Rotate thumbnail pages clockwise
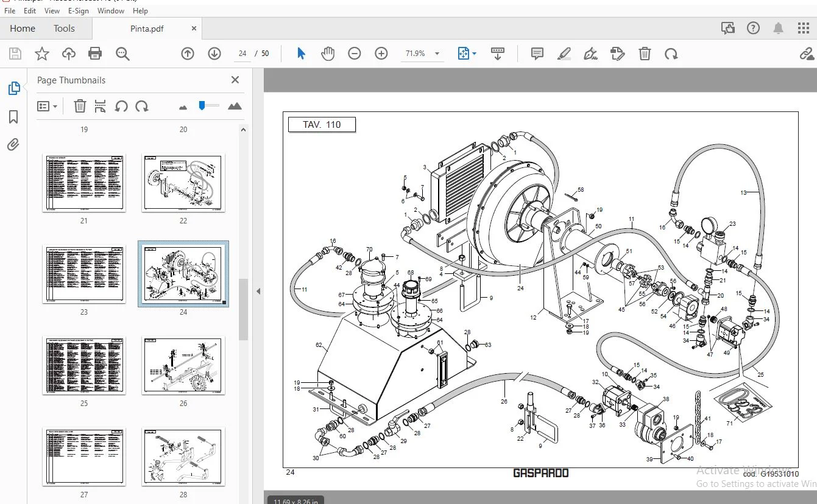The width and height of the screenshot is (817, 504). (x=142, y=106)
